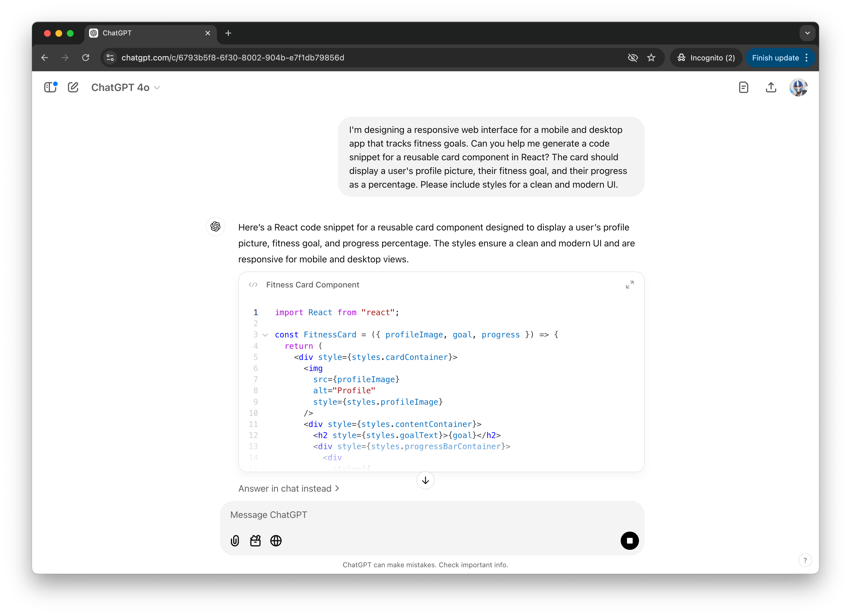The image size is (851, 616).
Task: Open a new browser tab with plus
Action: point(228,33)
